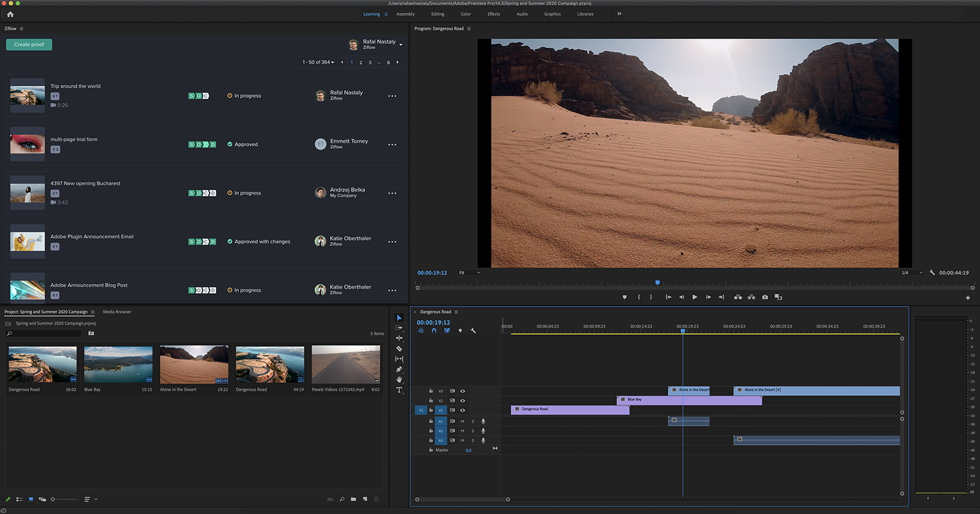The image size is (980, 514).
Task: Select the Ripple Edit tool
Action: pyautogui.click(x=399, y=338)
